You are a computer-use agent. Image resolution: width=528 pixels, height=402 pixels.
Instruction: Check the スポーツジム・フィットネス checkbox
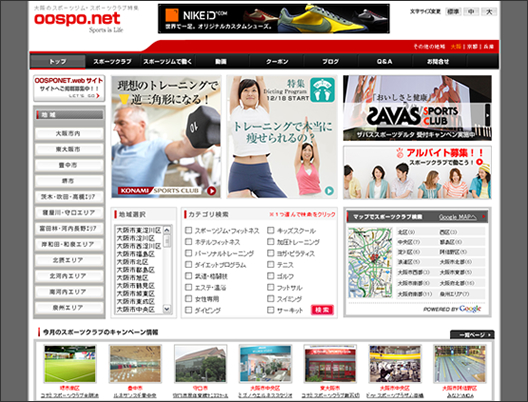click(x=189, y=230)
